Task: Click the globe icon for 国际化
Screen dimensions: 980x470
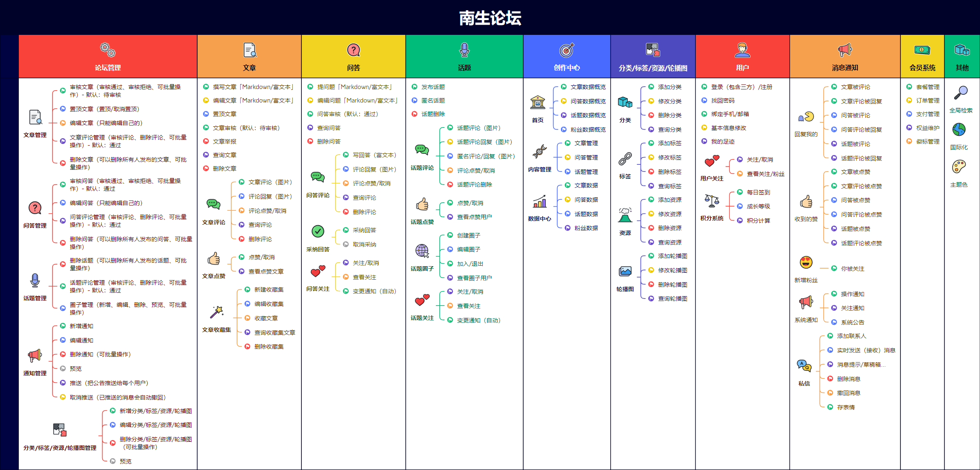Action: [x=959, y=130]
